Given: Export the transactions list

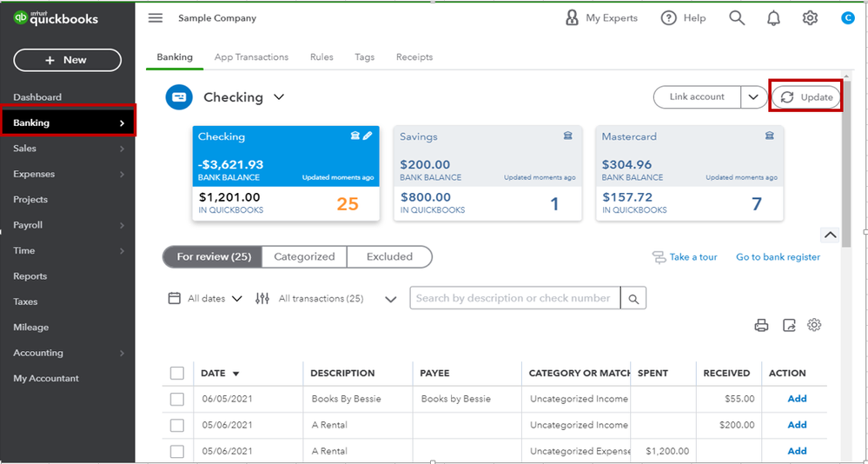Looking at the screenshot, I should tap(789, 326).
